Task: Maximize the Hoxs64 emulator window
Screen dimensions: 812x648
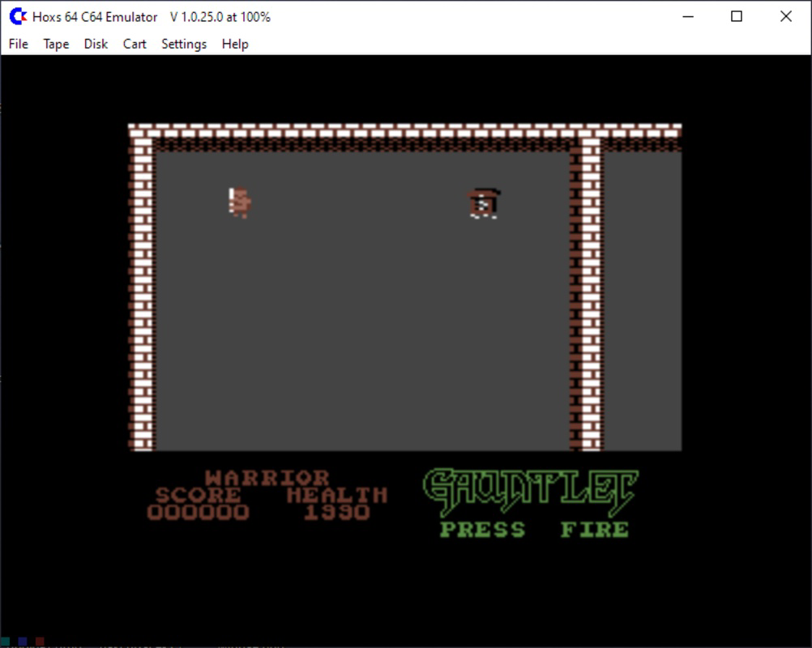Action: click(x=737, y=16)
